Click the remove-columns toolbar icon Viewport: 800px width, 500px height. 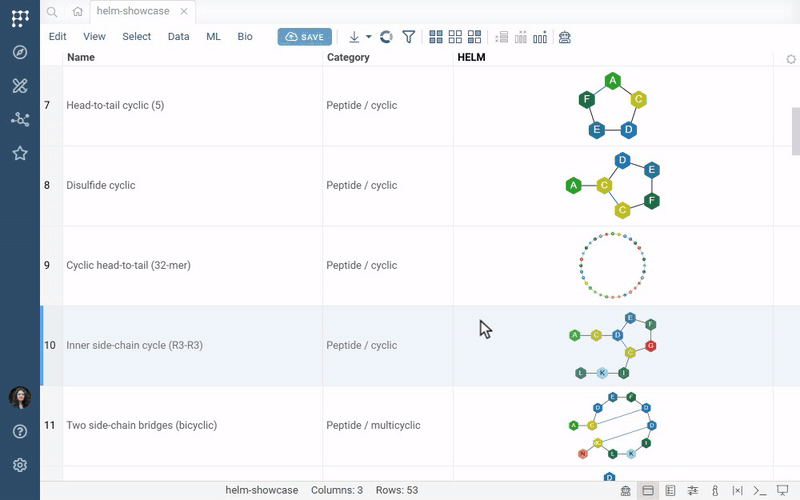[x=521, y=37]
